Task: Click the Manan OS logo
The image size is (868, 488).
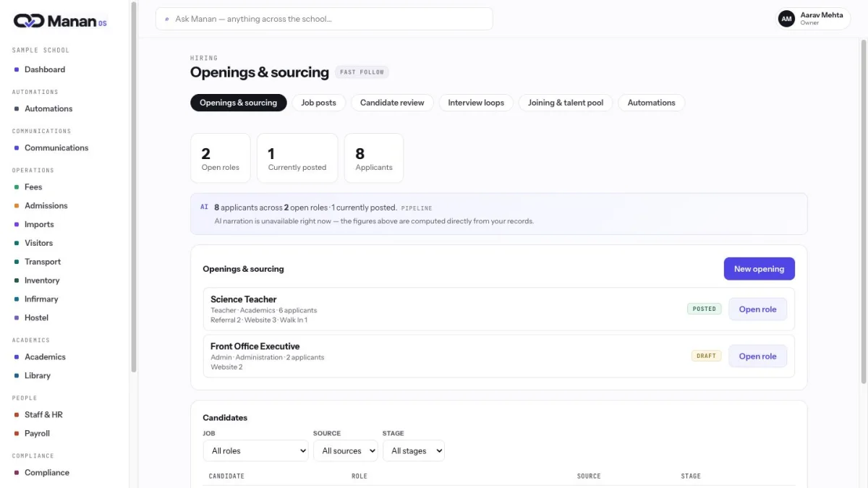Action: pyautogui.click(x=60, y=21)
